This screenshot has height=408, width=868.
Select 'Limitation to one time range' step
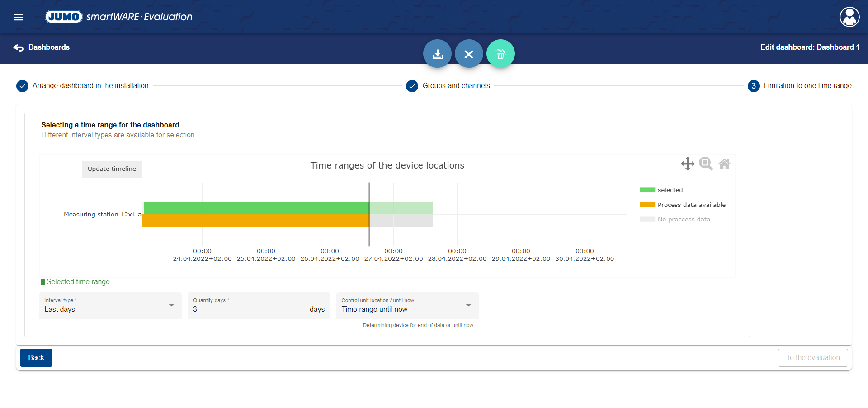[807, 86]
